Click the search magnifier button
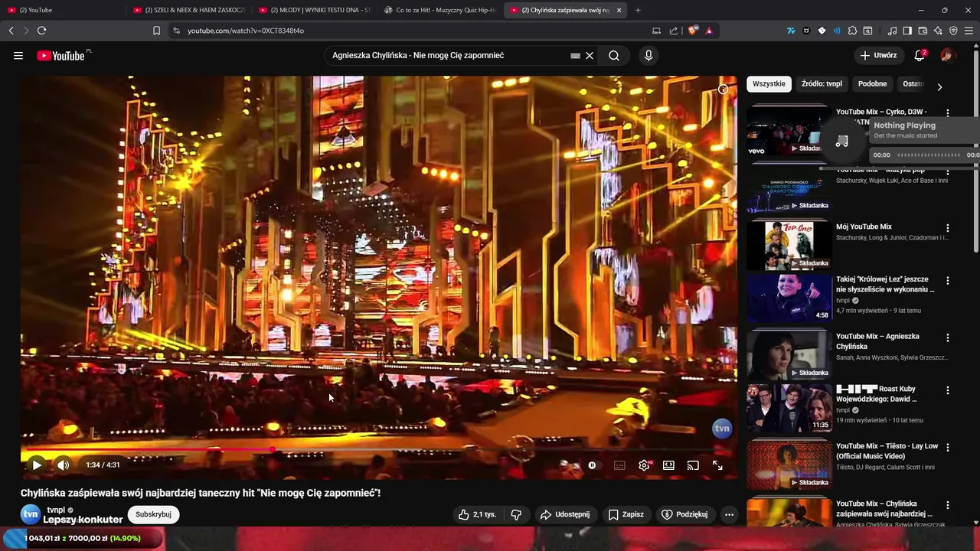This screenshot has height=551, width=980. (614, 55)
